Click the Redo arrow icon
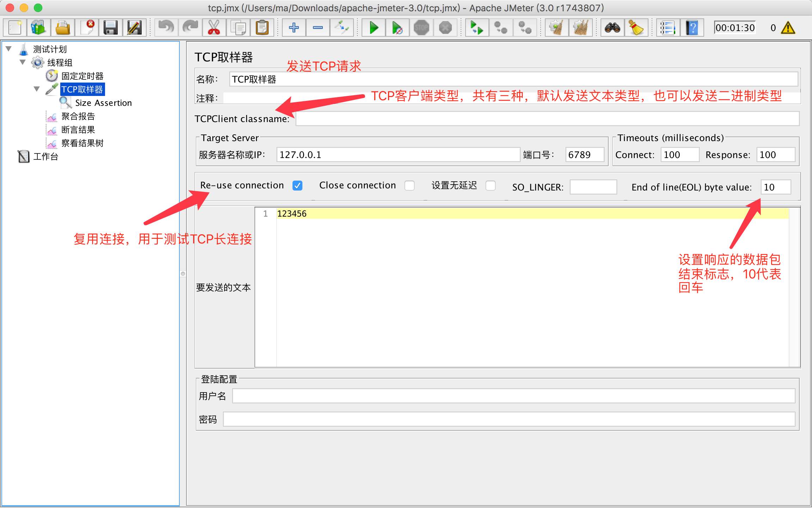This screenshot has width=812, height=508. pos(190,28)
